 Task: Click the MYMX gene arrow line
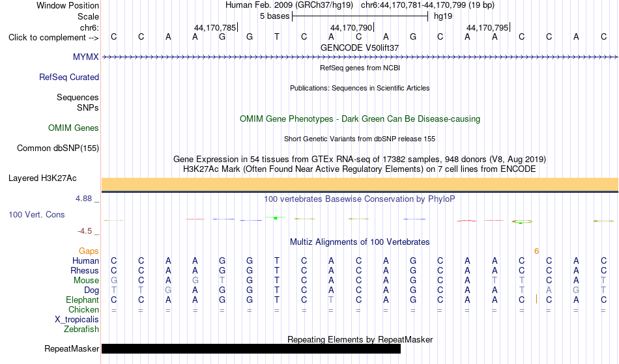(x=360, y=57)
